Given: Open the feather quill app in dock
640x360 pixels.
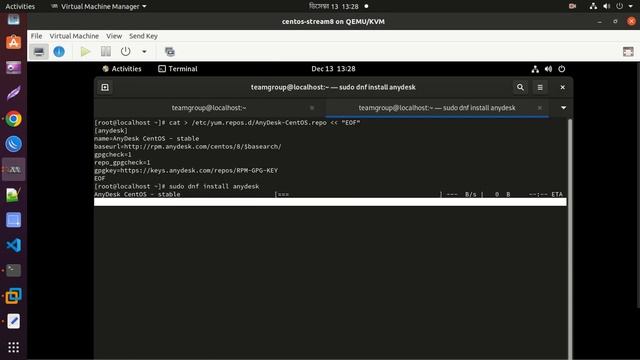Looking at the screenshot, I should pyautogui.click(x=13, y=93).
